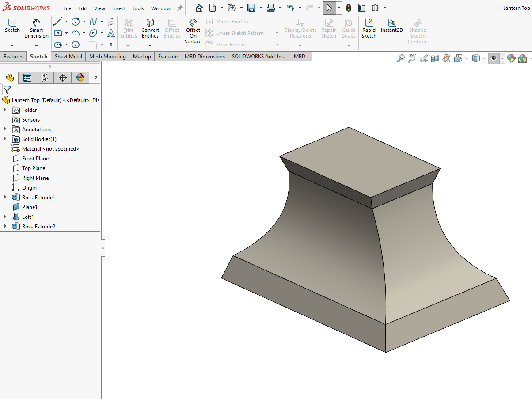Open the File menu
Viewport: 532px width, 399px height.
pyautogui.click(x=67, y=8)
